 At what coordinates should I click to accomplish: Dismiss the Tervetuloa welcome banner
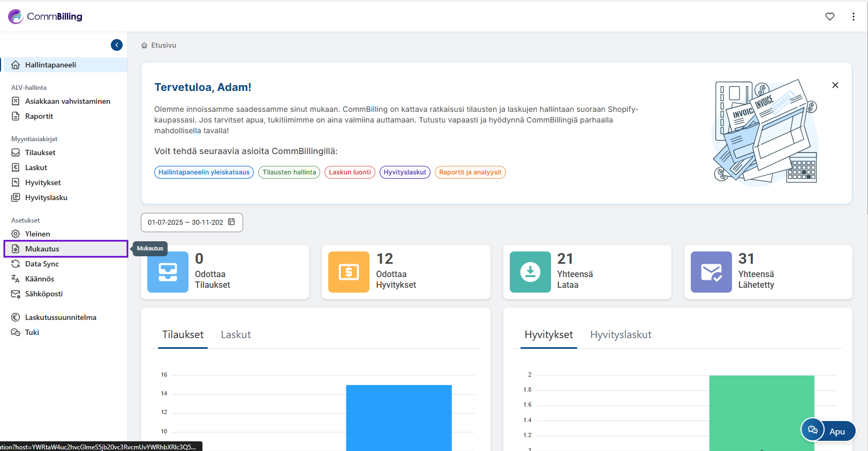point(835,85)
